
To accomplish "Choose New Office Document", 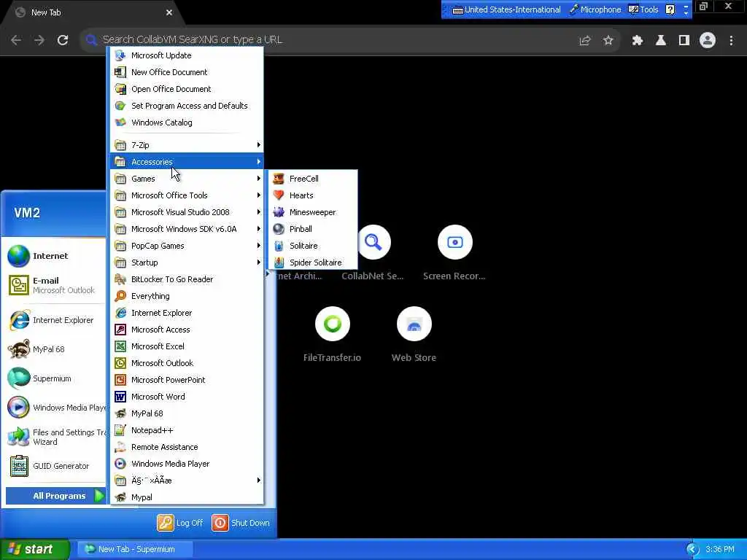I will (x=187, y=72).
